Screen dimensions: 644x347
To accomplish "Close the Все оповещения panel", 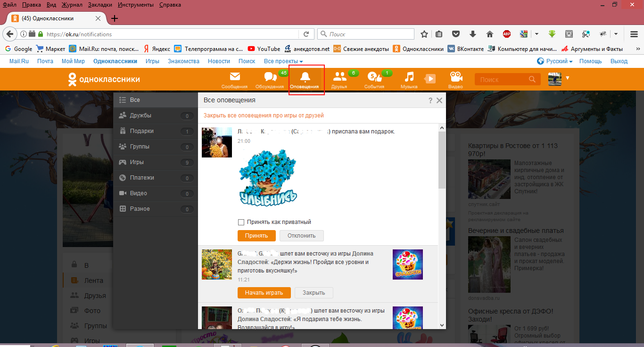I will [439, 100].
